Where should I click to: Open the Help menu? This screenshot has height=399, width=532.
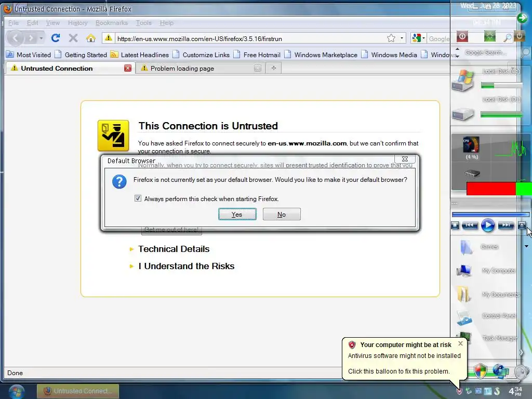167,23
